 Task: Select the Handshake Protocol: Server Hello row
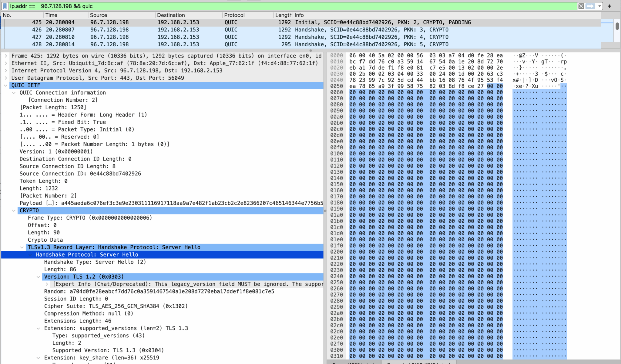pos(162,255)
